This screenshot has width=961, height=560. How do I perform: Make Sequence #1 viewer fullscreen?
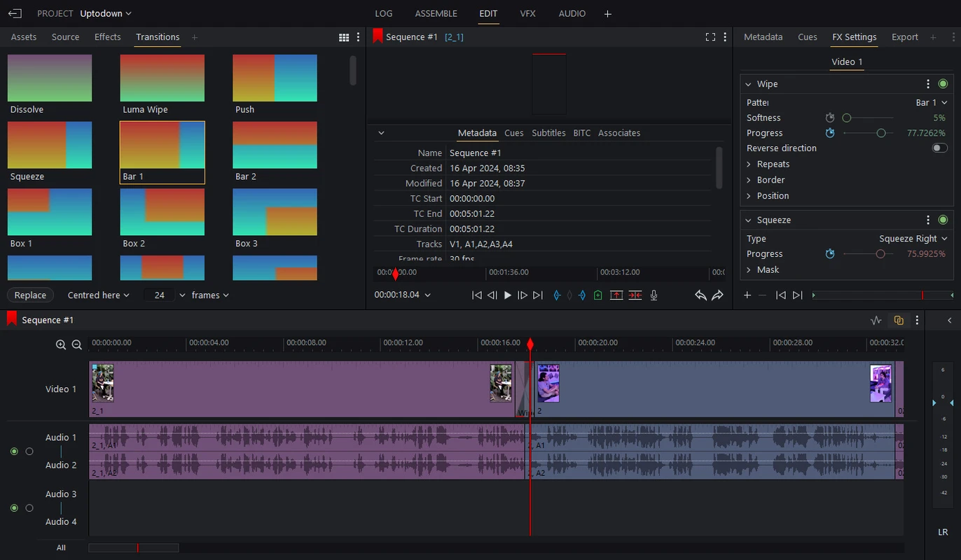pyautogui.click(x=710, y=37)
